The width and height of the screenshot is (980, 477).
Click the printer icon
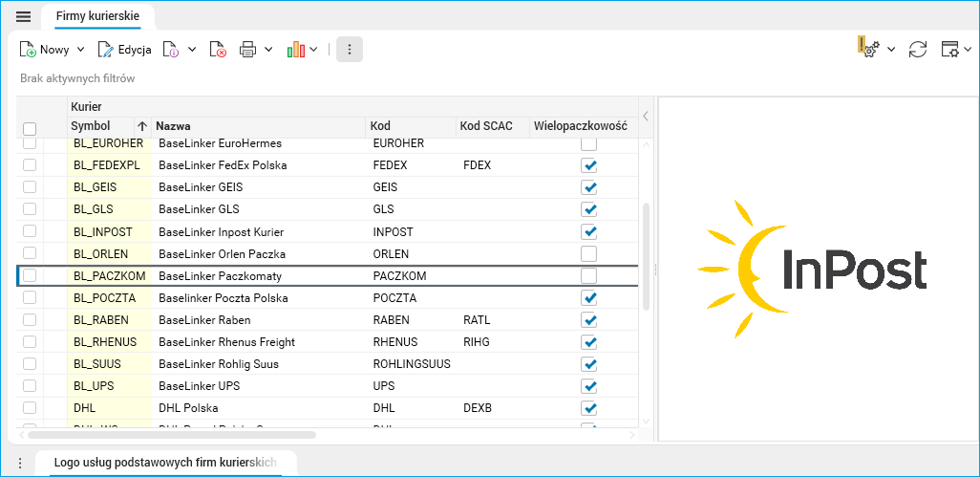[248, 50]
